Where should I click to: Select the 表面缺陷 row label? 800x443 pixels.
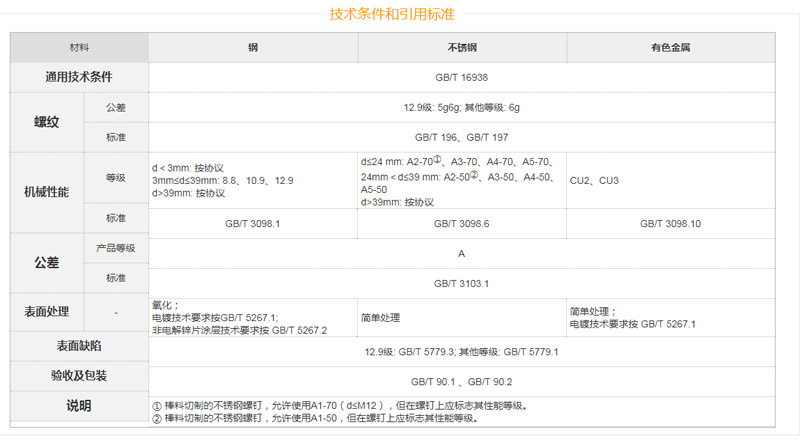point(79,346)
